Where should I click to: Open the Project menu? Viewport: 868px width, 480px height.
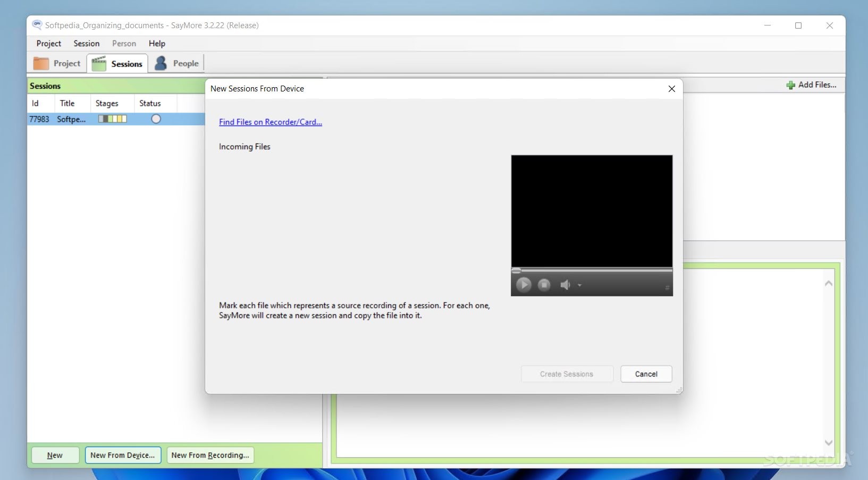(49, 44)
